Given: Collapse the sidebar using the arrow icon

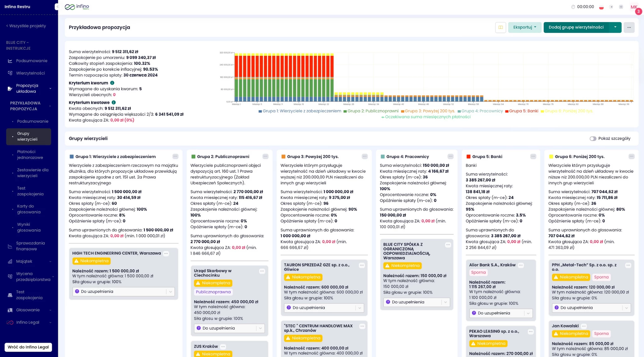Looking at the screenshot, I should click(57, 7).
